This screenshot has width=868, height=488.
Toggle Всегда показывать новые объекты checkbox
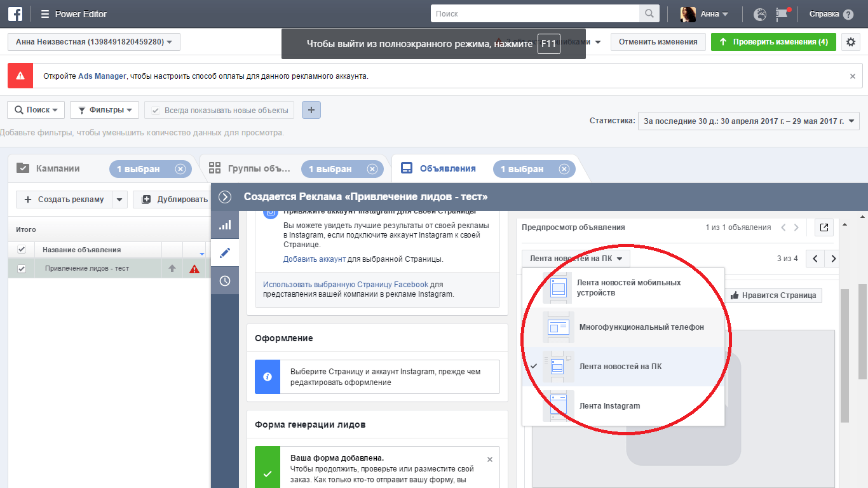pos(156,111)
